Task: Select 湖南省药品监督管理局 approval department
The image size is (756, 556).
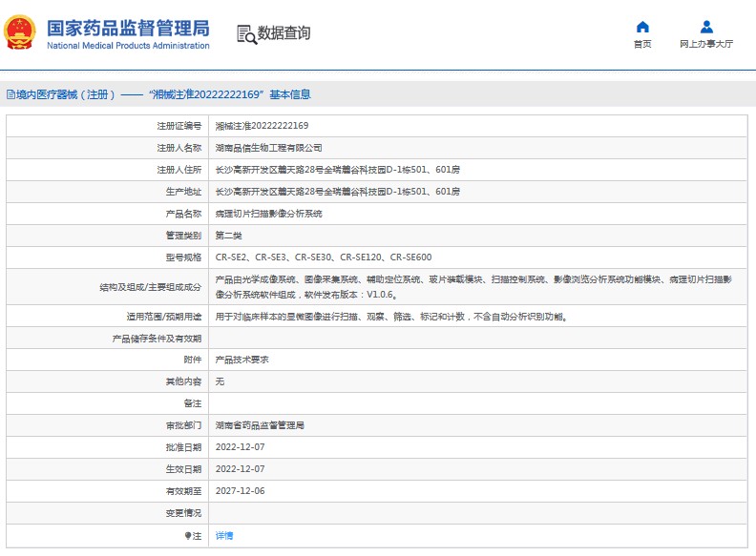Action: point(260,425)
